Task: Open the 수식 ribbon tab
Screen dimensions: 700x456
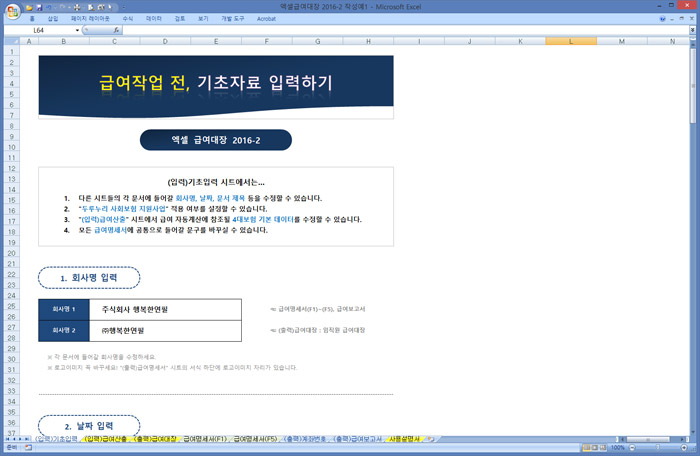Action: pyautogui.click(x=128, y=19)
